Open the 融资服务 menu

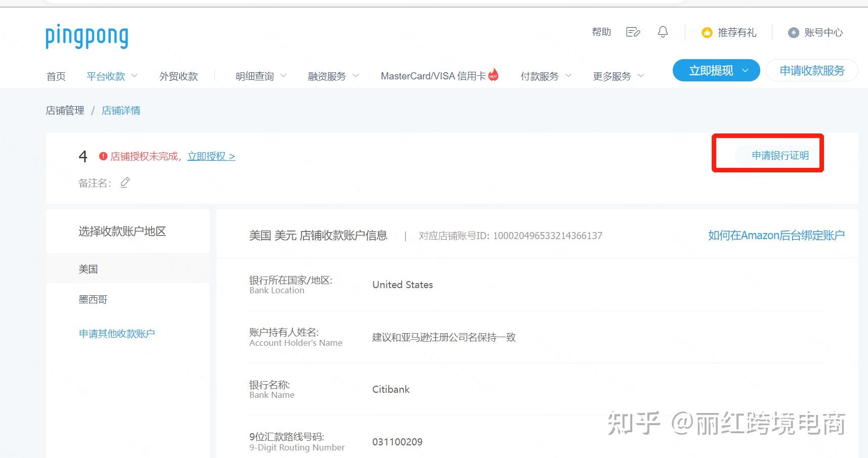tap(327, 76)
